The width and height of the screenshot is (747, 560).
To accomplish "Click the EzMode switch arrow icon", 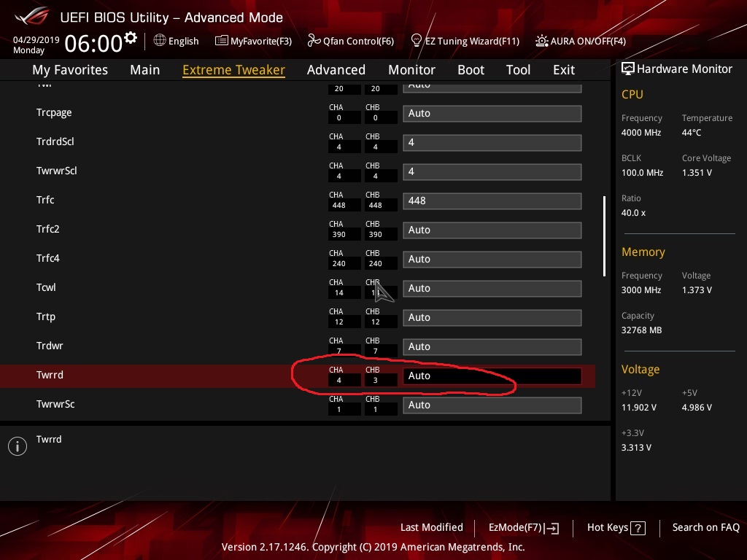I will [551, 528].
